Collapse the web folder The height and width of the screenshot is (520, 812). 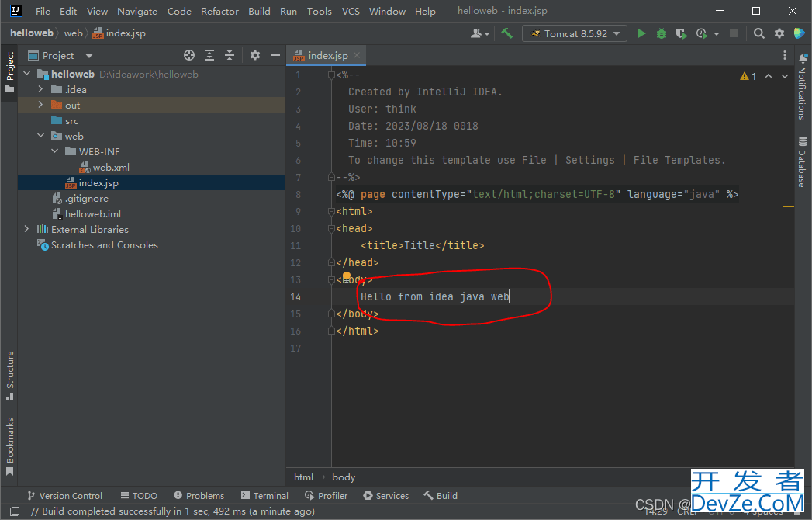pos(41,136)
